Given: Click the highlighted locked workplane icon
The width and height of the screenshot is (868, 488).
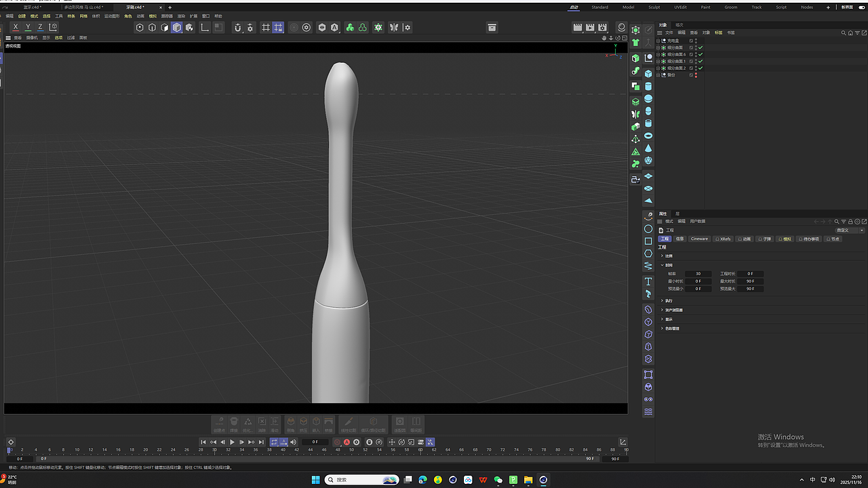Looking at the screenshot, I should point(278,28).
